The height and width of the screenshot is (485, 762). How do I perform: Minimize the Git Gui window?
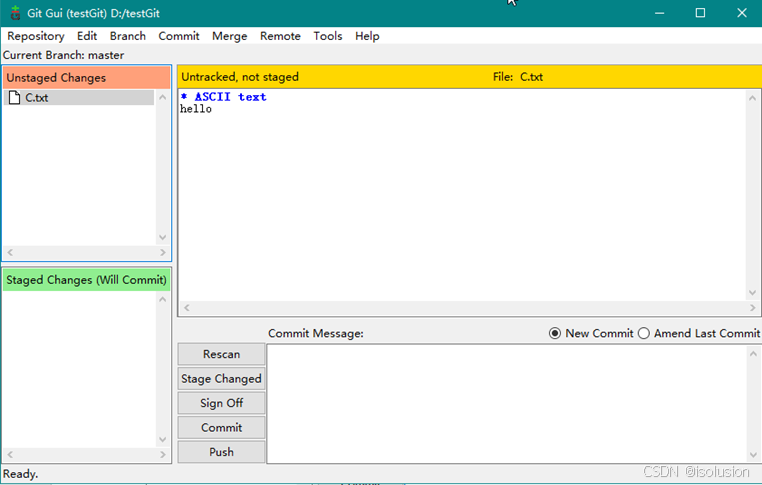click(659, 13)
